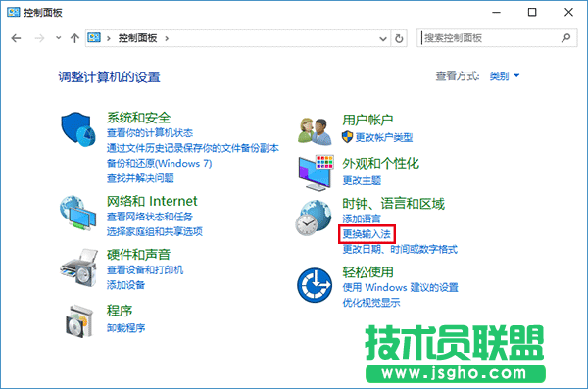Click 卸载程序 link
Image resolution: width=588 pixels, height=389 pixels.
pyautogui.click(x=125, y=328)
